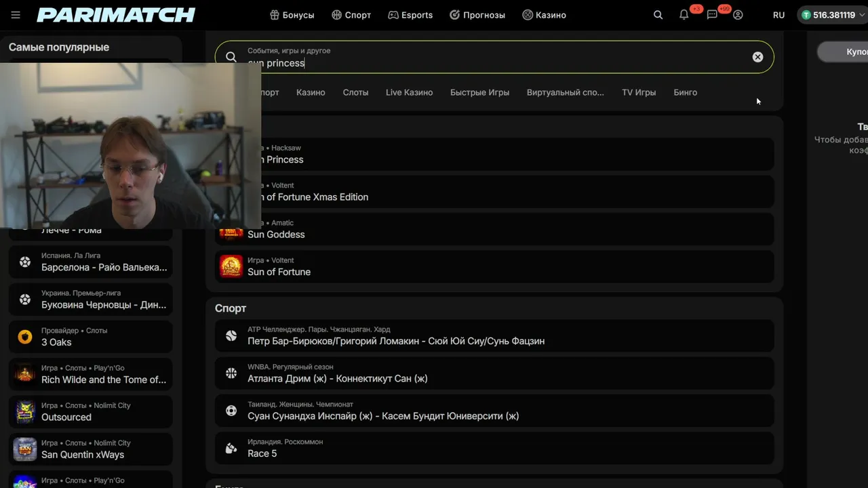Click the Rich Wilde game thumbnail
Image resolution: width=868 pixels, height=488 pixels.
(25, 374)
